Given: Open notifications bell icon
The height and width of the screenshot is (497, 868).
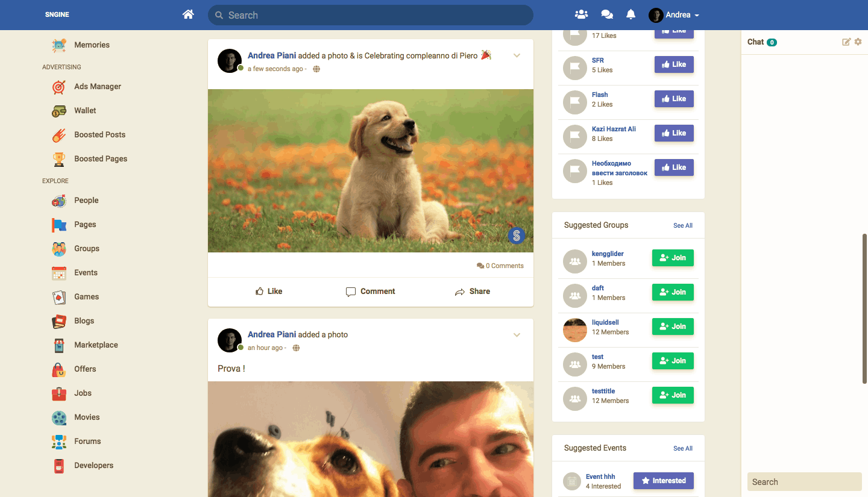Looking at the screenshot, I should [x=631, y=14].
